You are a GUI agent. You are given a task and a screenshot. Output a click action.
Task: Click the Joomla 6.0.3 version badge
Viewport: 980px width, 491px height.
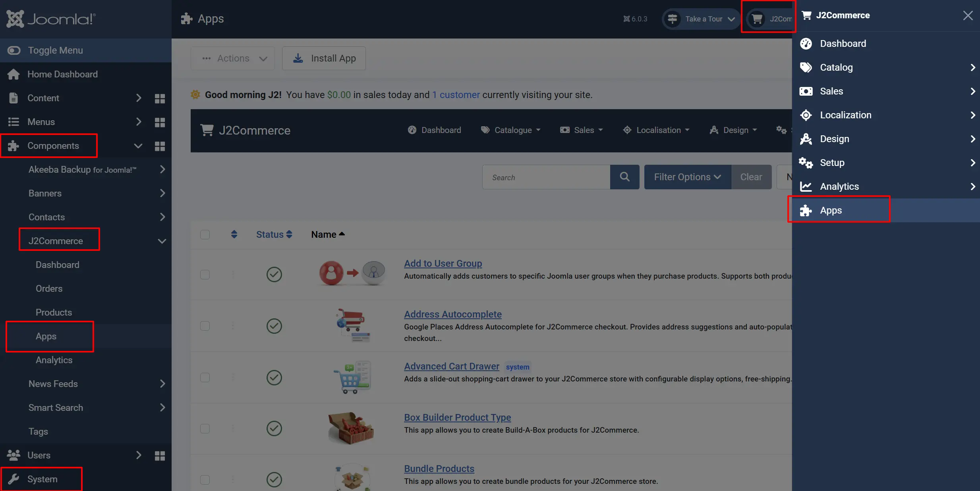(635, 19)
